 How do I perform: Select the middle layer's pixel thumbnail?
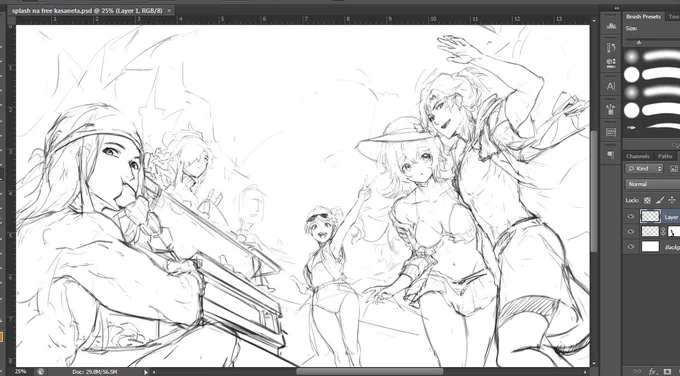coord(650,232)
